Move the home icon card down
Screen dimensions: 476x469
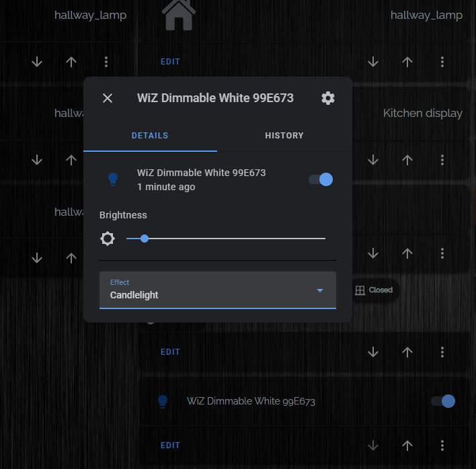[372, 62]
